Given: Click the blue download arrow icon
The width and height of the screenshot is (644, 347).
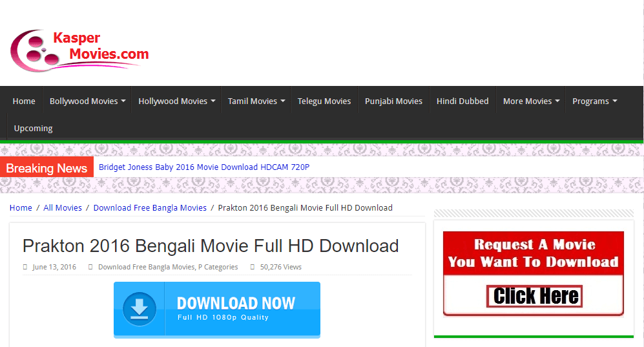Looking at the screenshot, I should pos(140,310).
